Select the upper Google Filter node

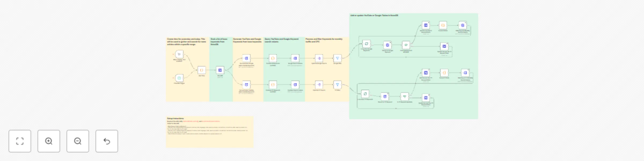click(337, 58)
